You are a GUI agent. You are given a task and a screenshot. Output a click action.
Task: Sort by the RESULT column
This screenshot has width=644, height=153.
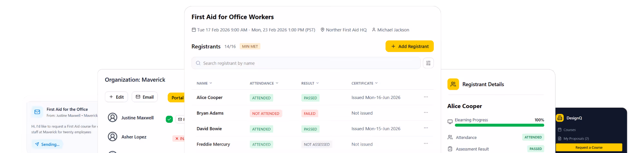tap(310, 83)
